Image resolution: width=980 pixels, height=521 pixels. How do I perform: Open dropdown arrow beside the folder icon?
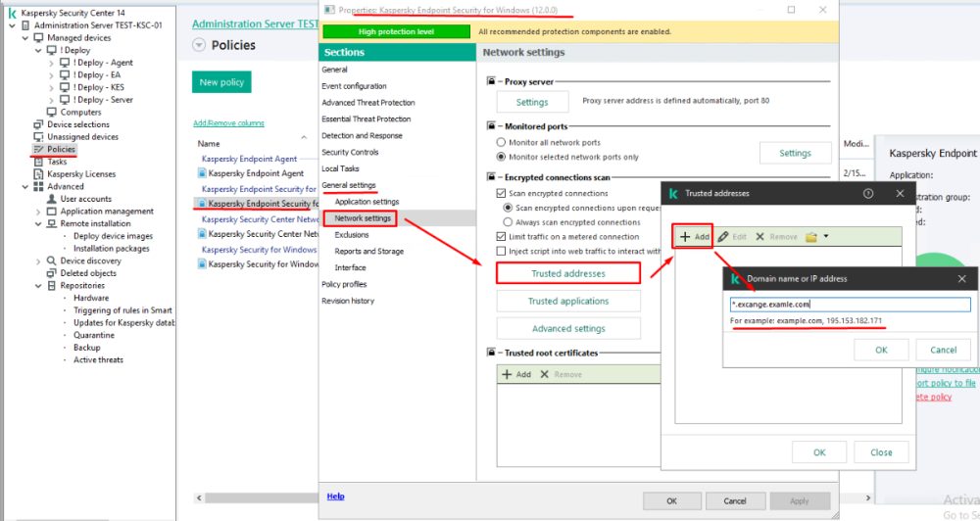[826, 237]
